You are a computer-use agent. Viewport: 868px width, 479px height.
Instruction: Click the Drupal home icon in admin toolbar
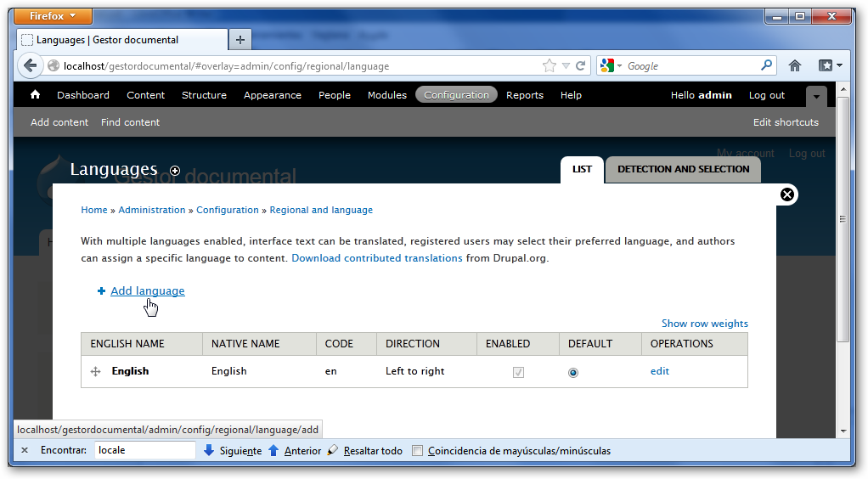(x=35, y=95)
